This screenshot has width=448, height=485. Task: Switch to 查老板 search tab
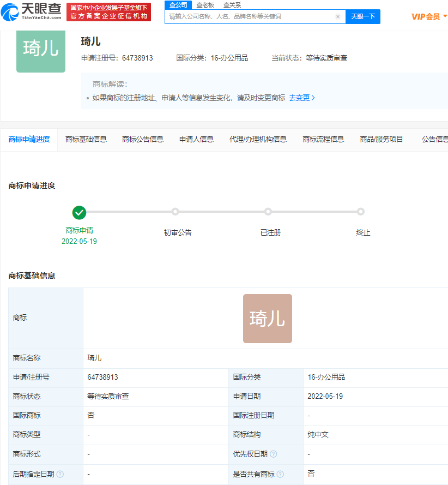pos(205,5)
